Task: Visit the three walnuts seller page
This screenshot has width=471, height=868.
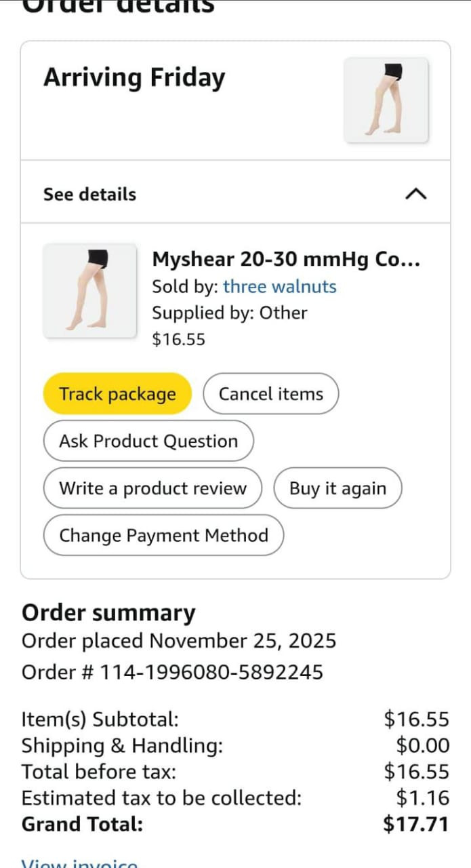Action: (x=279, y=287)
